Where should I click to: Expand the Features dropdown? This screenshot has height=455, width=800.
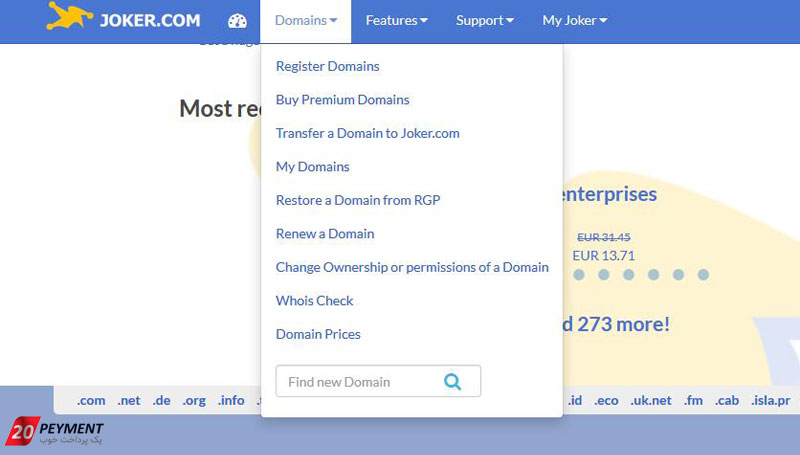[x=396, y=21]
